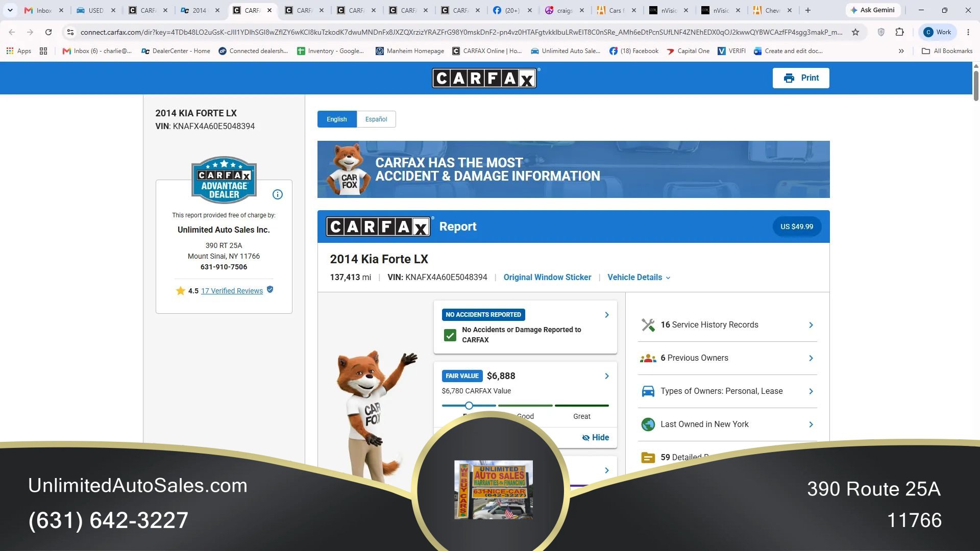Click the Print button
This screenshot has height=551, width=980.
pyautogui.click(x=800, y=78)
